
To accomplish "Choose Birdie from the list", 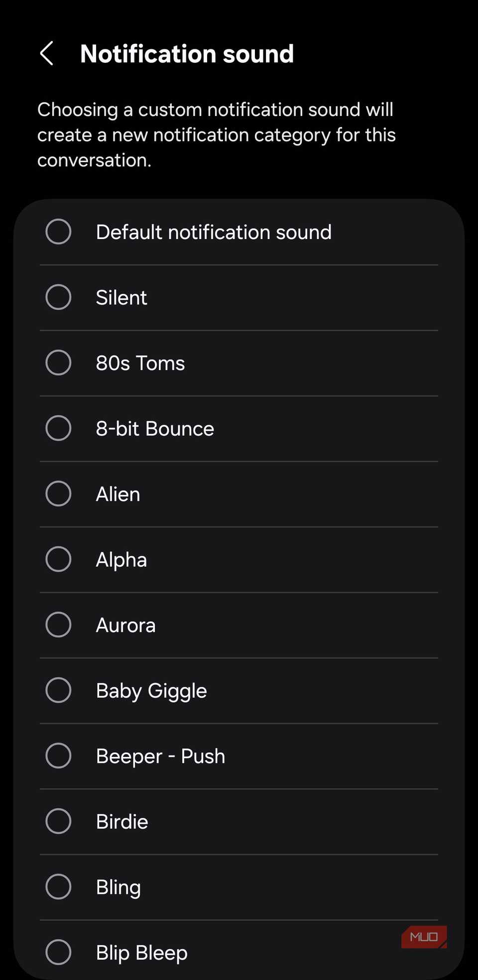I will tap(58, 821).
